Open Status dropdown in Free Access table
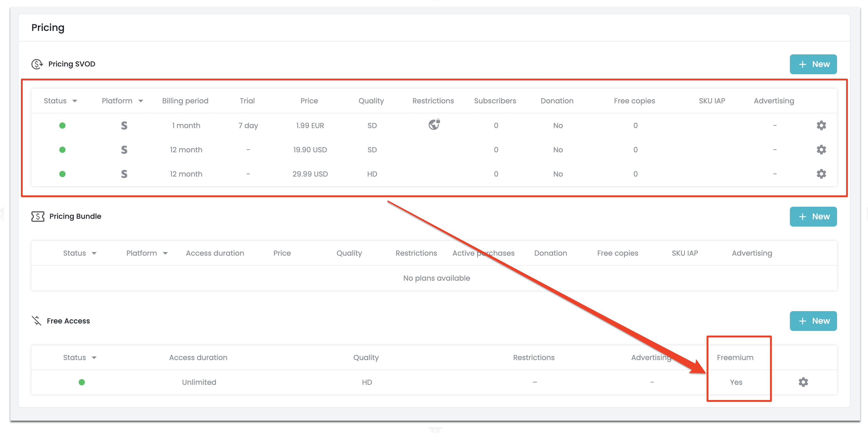This screenshot has width=868, height=433. 94,357
